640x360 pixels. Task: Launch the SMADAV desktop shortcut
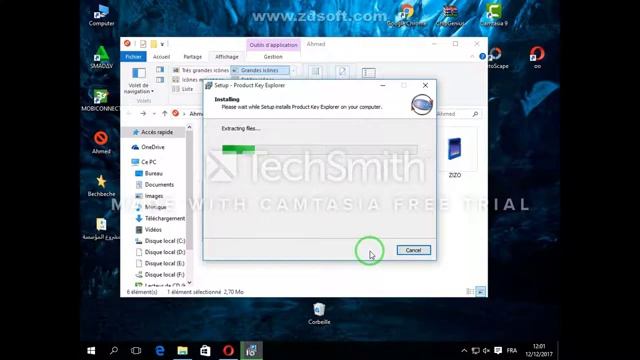point(101,57)
